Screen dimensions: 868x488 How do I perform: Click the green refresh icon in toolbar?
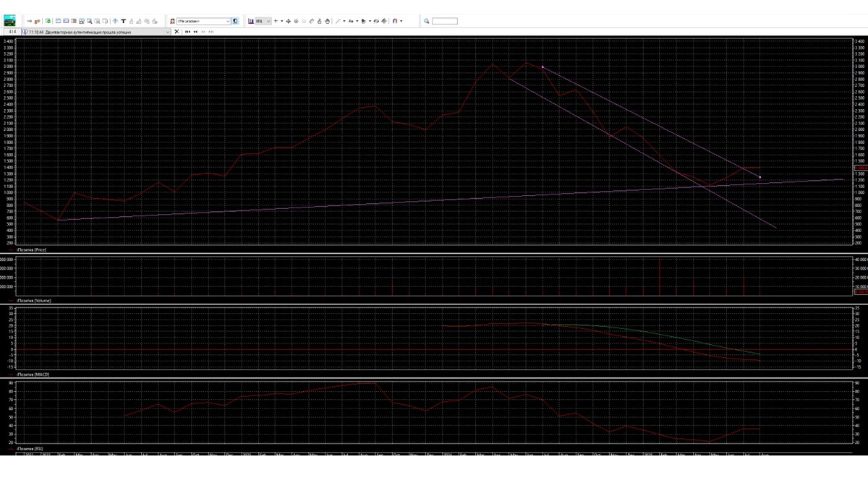click(x=48, y=21)
